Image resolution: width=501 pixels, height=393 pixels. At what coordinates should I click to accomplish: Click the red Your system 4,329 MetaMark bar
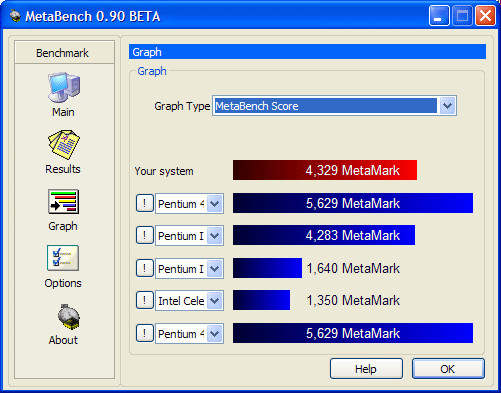(325, 170)
